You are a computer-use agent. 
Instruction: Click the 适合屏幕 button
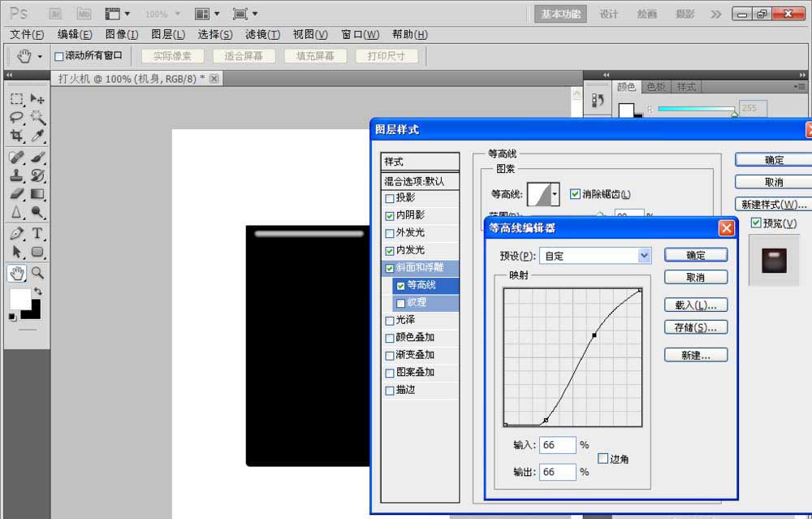tap(244, 55)
